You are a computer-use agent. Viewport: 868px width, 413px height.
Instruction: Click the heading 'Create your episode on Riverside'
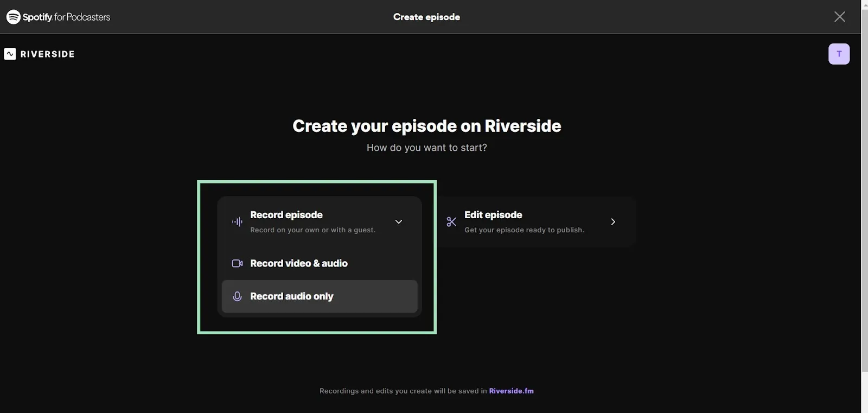427,126
